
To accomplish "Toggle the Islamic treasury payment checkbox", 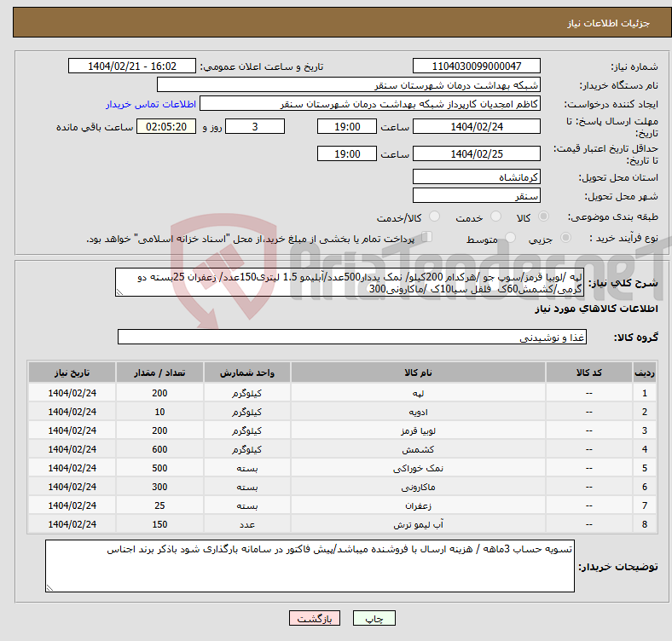I will [x=428, y=238].
